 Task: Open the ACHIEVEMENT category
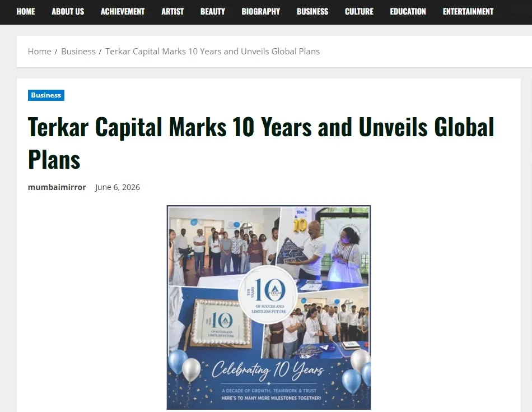tap(123, 12)
